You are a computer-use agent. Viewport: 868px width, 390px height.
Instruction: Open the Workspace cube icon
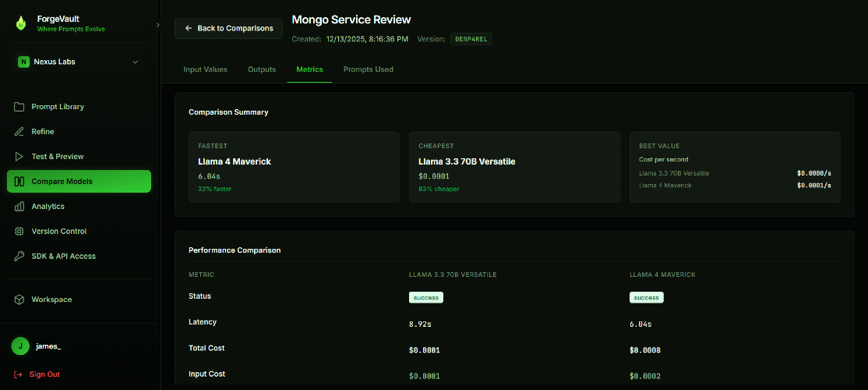[19, 300]
